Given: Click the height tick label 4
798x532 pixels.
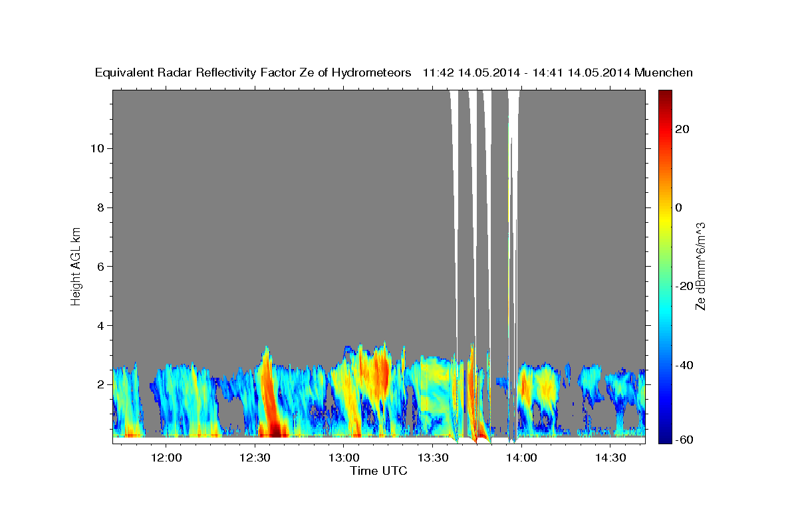Looking at the screenshot, I should (x=99, y=326).
